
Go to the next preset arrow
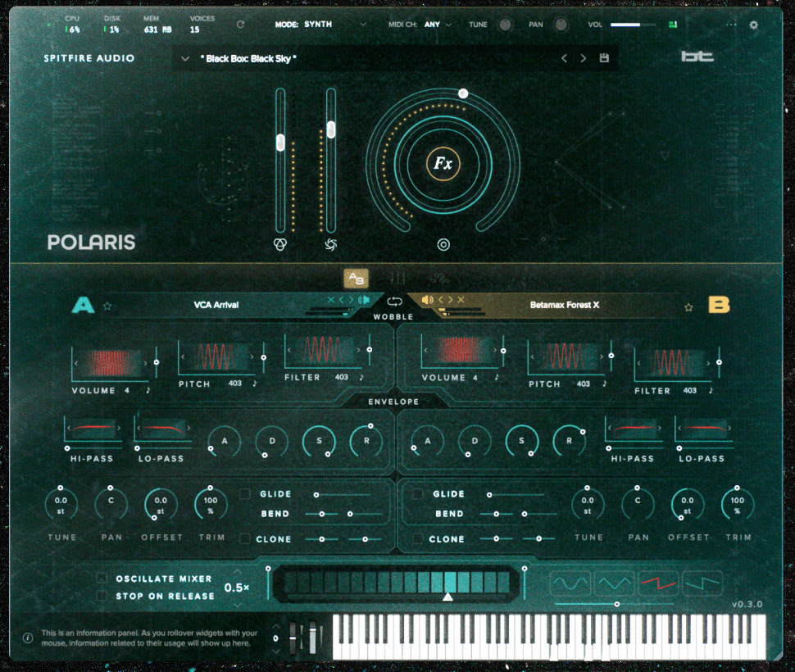[x=583, y=58]
